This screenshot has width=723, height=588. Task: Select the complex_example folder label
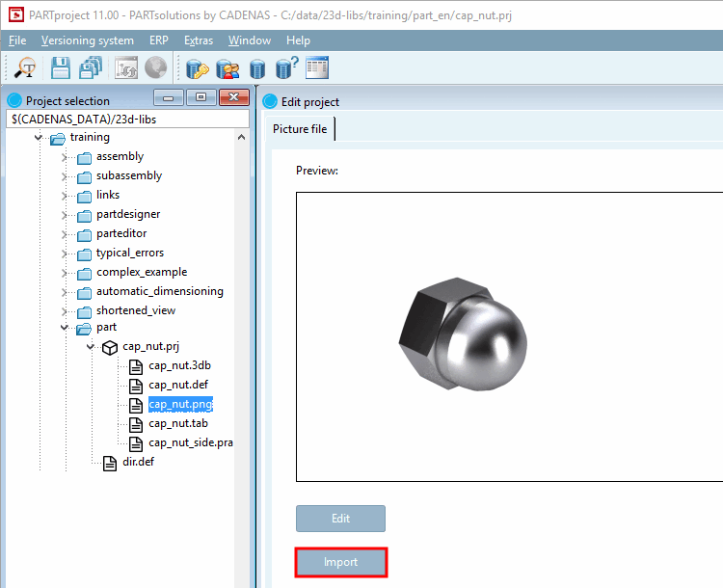coord(142,272)
